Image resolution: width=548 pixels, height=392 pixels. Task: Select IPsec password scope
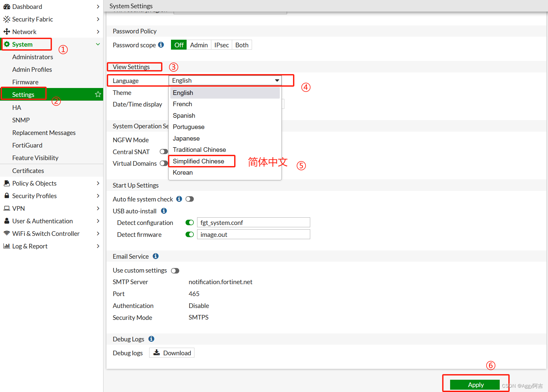pyautogui.click(x=221, y=45)
